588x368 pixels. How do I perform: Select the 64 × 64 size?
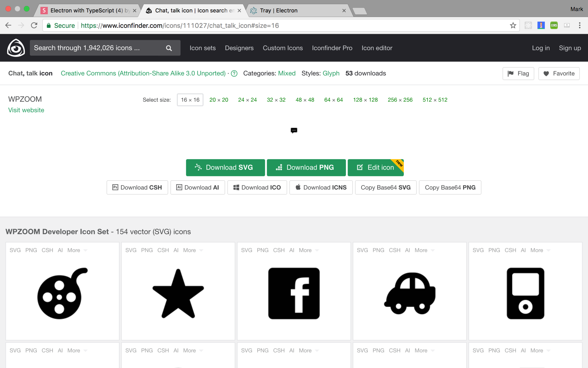tap(333, 100)
